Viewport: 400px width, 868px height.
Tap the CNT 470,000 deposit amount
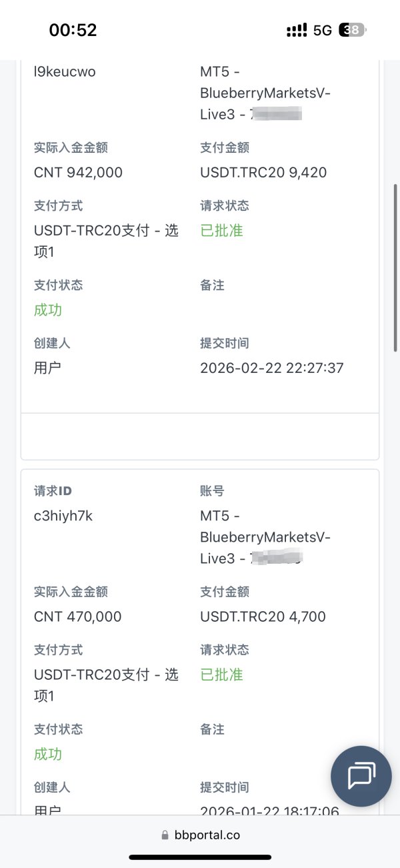tap(78, 616)
